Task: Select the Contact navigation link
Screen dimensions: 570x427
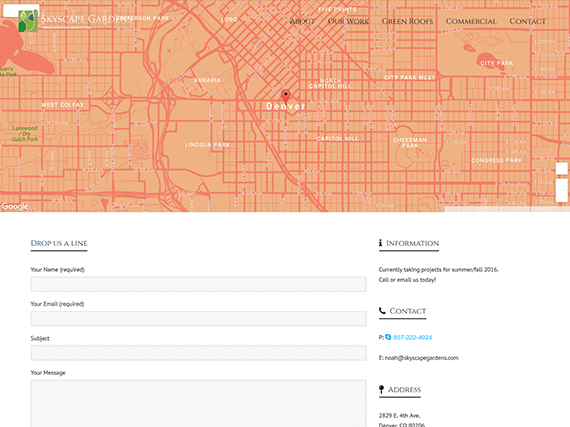Action: [527, 21]
